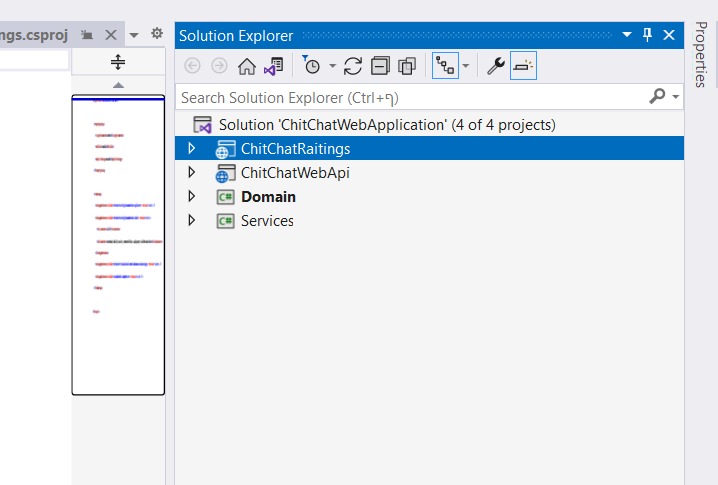Click the magnifier search icon
The height and width of the screenshot is (485, 718).
[x=657, y=96]
